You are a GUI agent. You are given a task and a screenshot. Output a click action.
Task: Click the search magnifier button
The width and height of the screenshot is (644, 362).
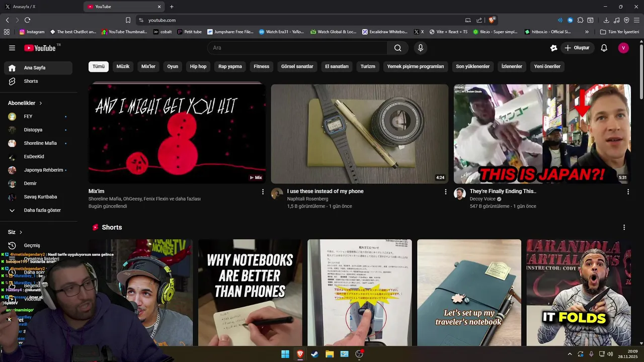[398, 48]
